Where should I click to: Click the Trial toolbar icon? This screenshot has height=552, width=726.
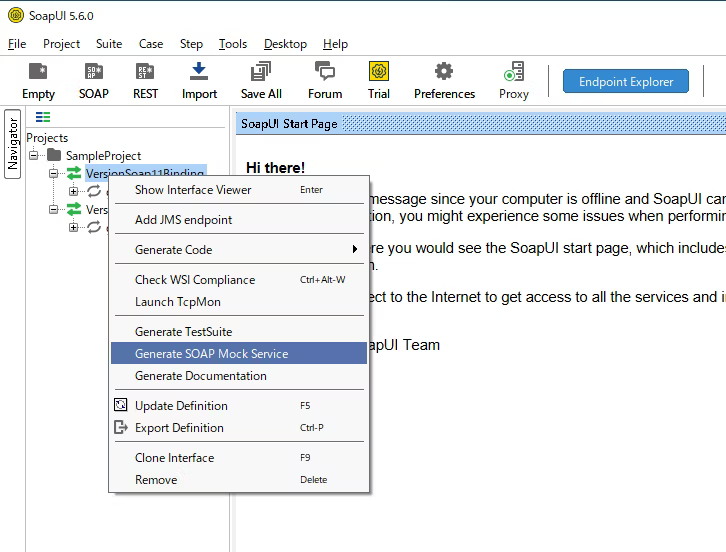pyautogui.click(x=379, y=80)
